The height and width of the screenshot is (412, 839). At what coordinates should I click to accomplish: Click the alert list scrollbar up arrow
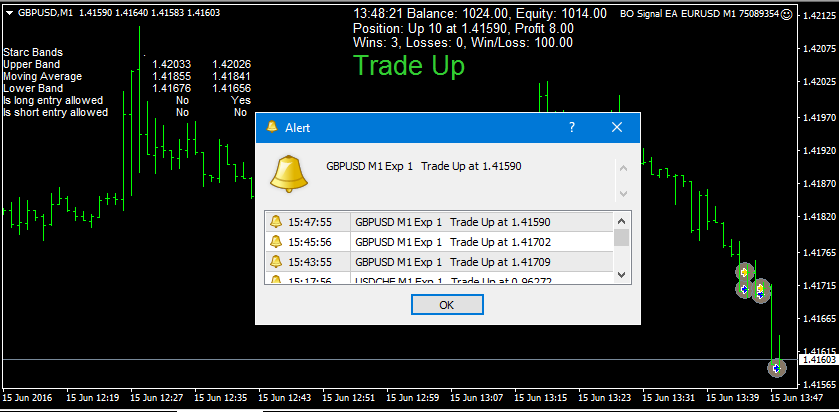(x=621, y=220)
